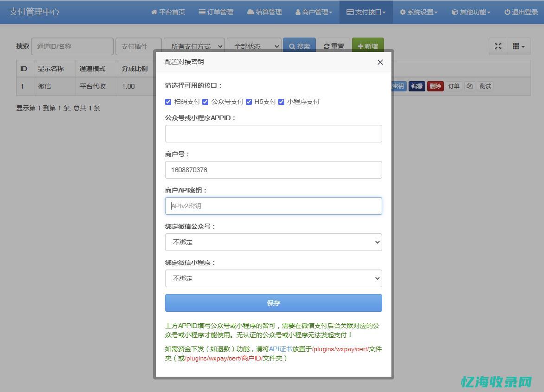Click the 密钥 button in row 1
This screenshot has width=544, height=392.
click(x=399, y=86)
